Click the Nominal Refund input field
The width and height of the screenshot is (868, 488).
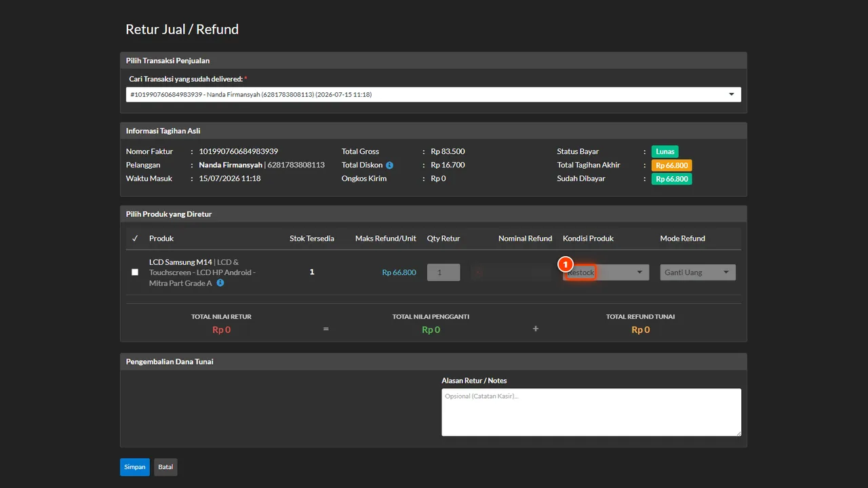coord(511,272)
